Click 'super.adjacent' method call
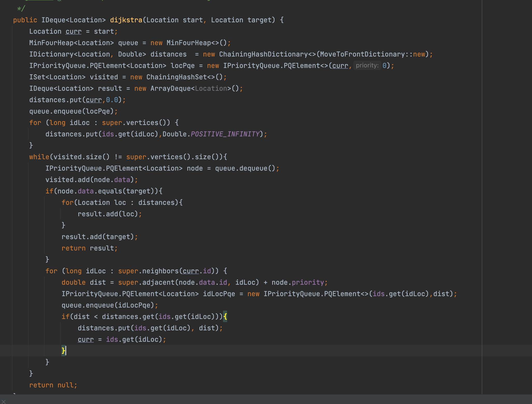 [x=146, y=282]
